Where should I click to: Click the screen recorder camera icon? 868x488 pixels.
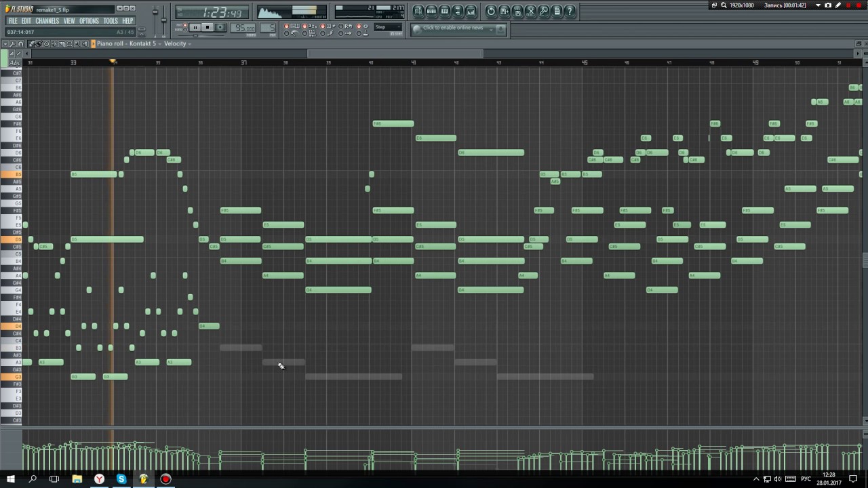(x=828, y=5)
